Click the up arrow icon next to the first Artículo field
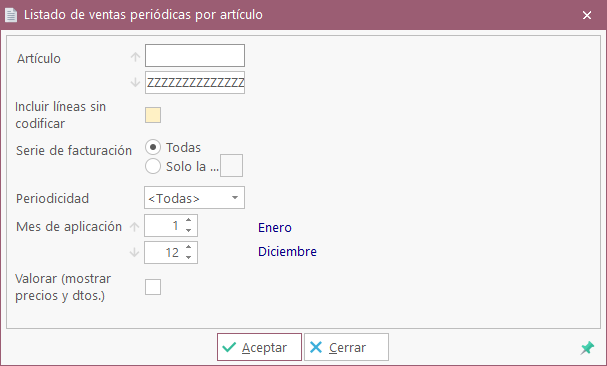The height and width of the screenshot is (366, 607). pos(135,57)
